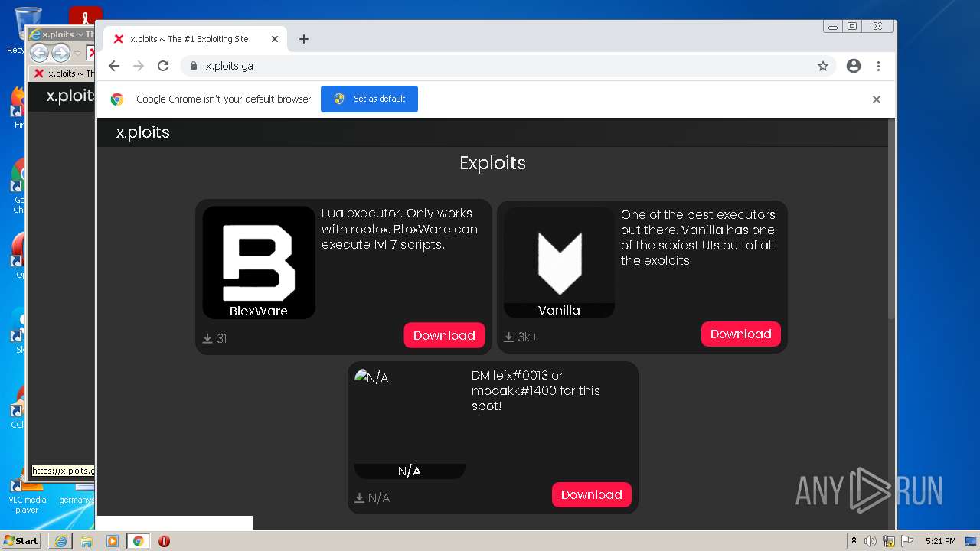Click the network tray icon
The image size is (980, 551).
point(889,541)
